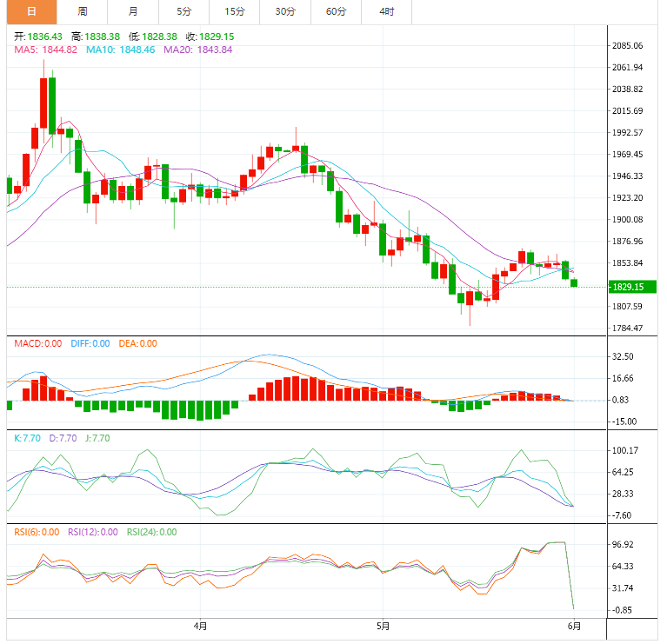This screenshot has width=667, height=644.
Task: Click the DEA:0.00 indicator label
Action: pyautogui.click(x=137, y=343)
